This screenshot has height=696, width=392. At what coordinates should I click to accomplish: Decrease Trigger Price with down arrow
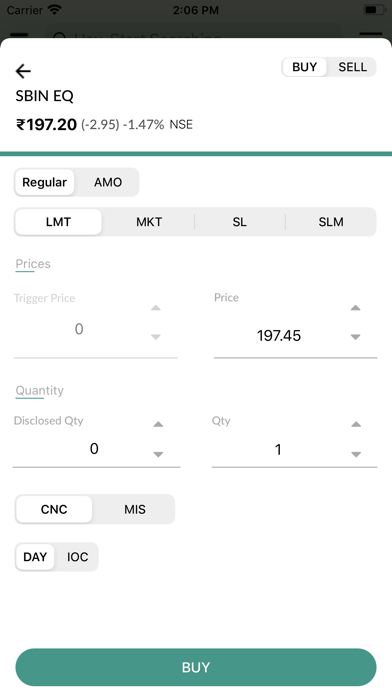tap(155, 337)
